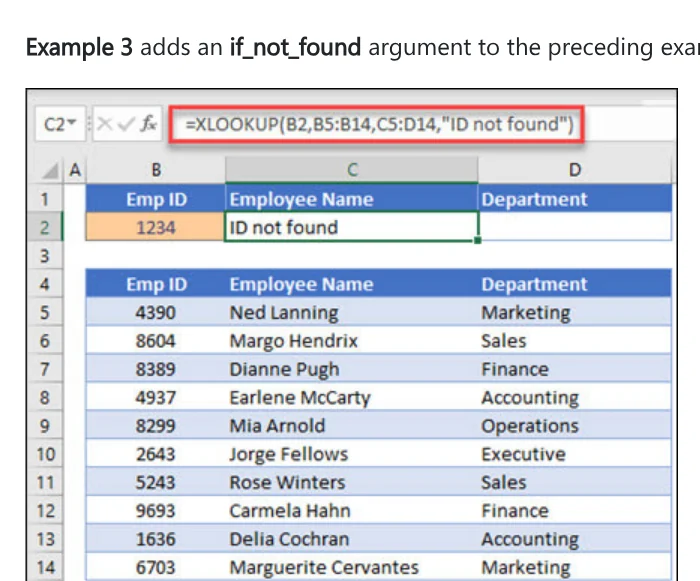Click 'Sales' cell in row 6
700x581 pixels.
[575, 341]
